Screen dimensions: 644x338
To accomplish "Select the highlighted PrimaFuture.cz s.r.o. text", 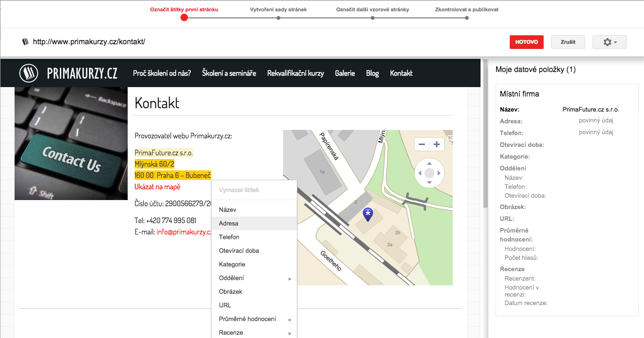I will click(164, 153).
